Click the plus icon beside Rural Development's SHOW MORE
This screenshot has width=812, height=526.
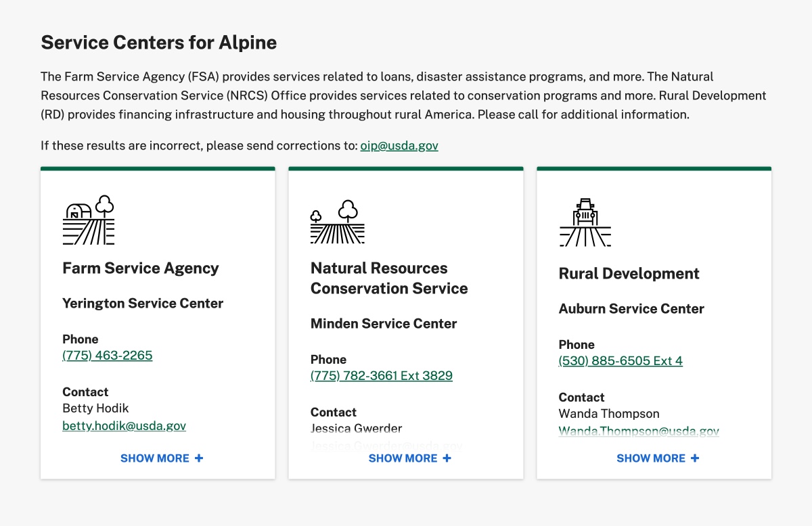[x=695, y=458]
